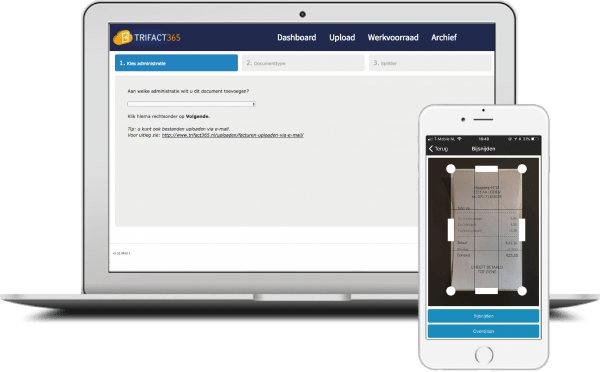Select the bottom edge crop handle
The height and width of the screenshot is (372, 600).
pos(486,291)
